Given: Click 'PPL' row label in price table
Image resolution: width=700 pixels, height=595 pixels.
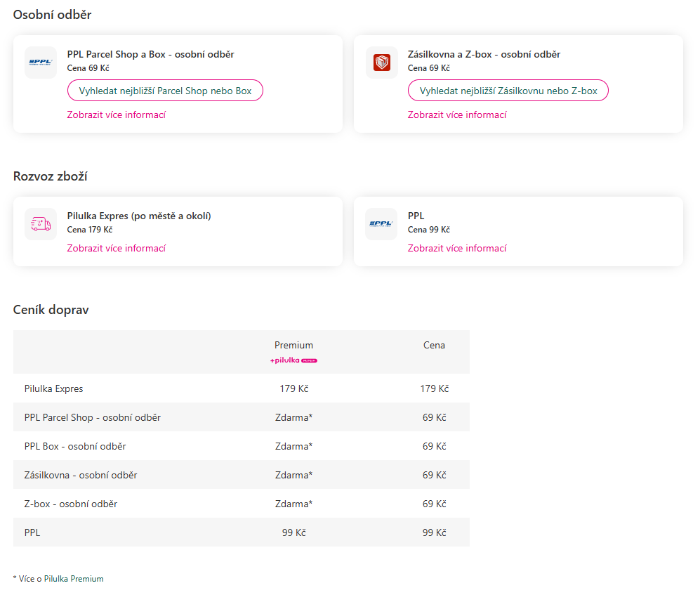Looking at the screenshot, I should pos(32,532).
